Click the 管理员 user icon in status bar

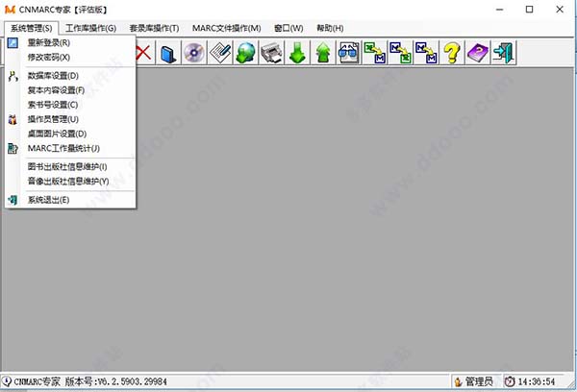(458, 381)
